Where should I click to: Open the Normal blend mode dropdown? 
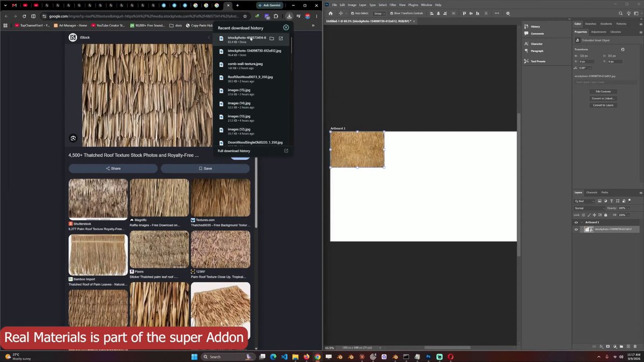point(589,208)
